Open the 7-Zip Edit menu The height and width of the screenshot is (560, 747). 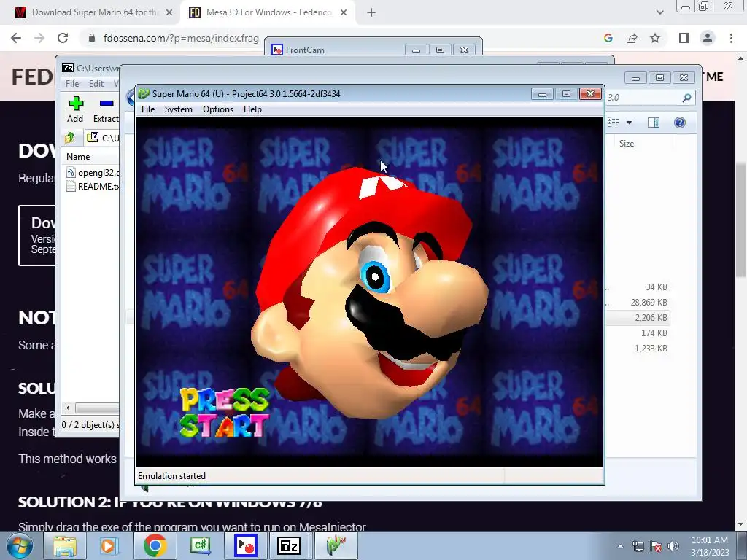point(96,83)
